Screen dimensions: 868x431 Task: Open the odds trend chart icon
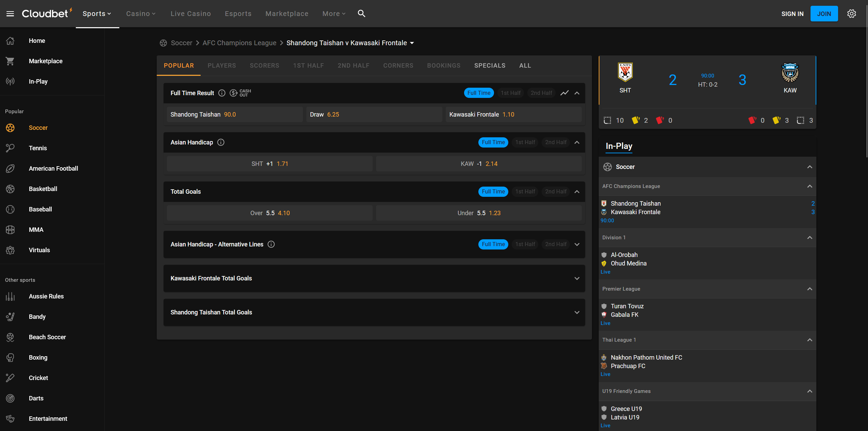point(564,93)
